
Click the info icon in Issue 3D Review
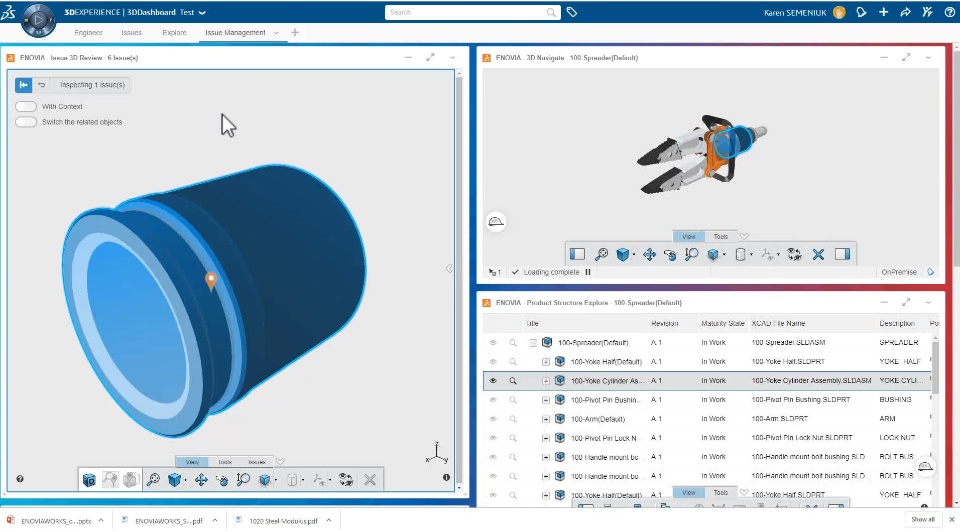click(x=446, y=477)
